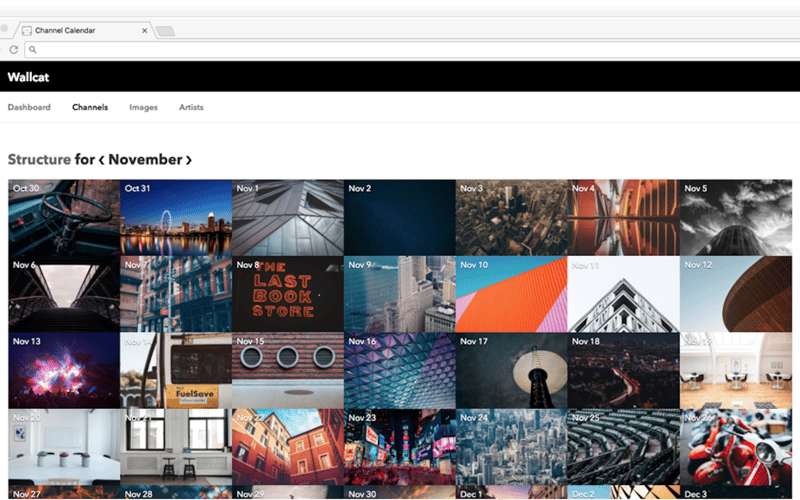
Task: Open the Nov 22 red buildings image
Action: [288, 446]
